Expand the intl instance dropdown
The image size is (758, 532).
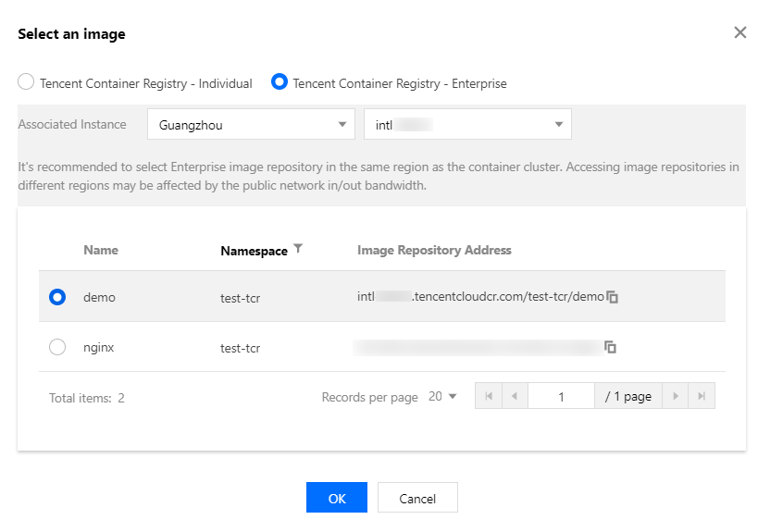(467, 124)
